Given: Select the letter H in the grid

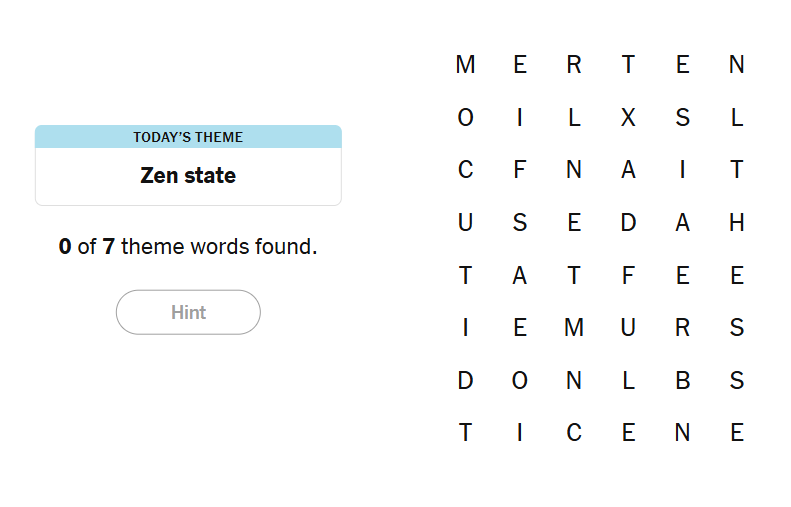Looking at the screenshot, I should [x=737, y=223].
